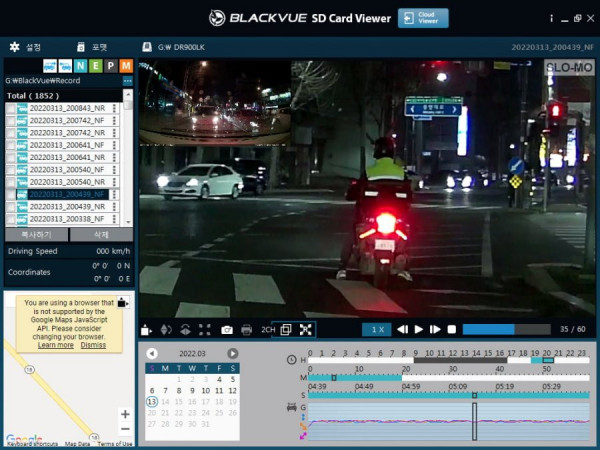Click the G-sensor graph position marker
Screen dimensions: 600x450
474,421
